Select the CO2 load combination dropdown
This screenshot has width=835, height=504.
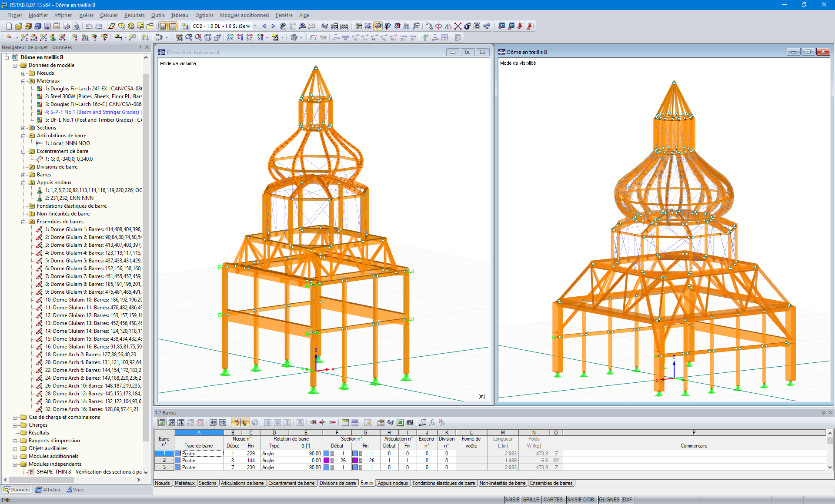click(222, 26)
